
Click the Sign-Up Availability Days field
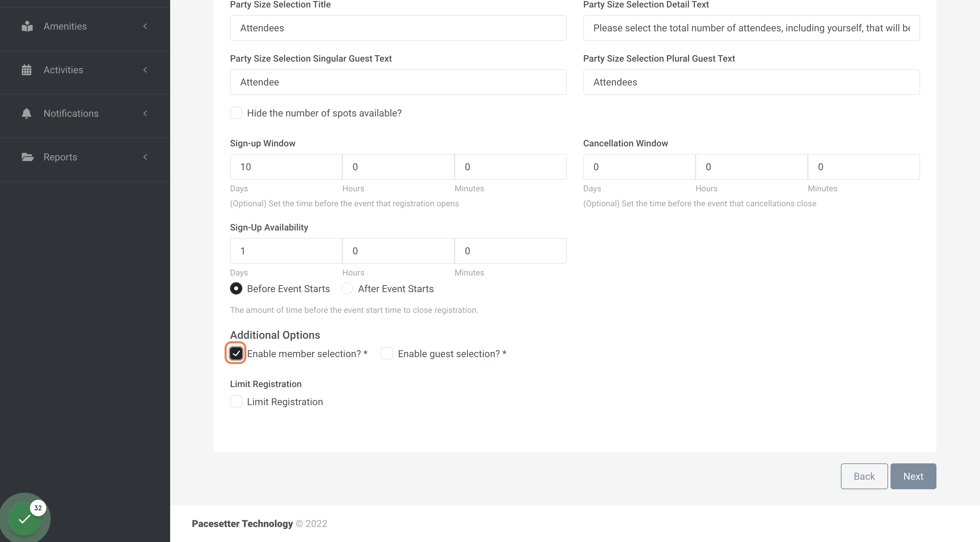[x=286, y=251]
